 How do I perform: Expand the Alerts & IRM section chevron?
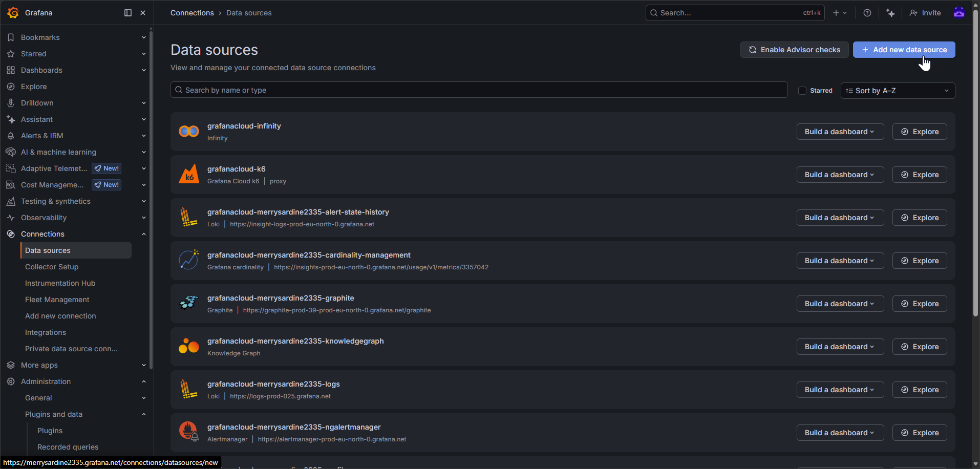(144, 136)
